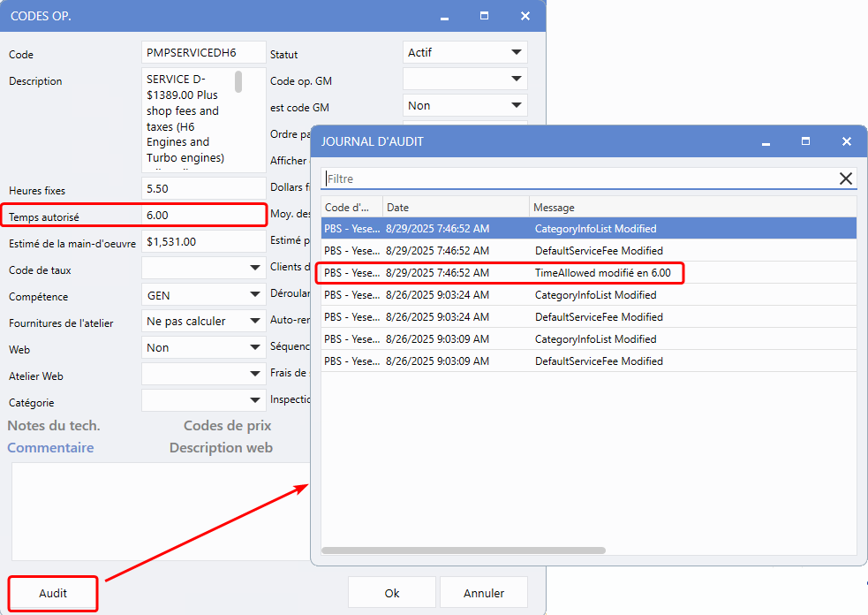Click the Audit button

click(x=53, y=593)
